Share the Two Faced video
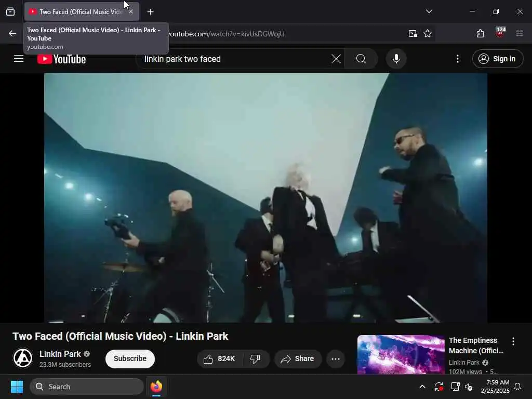The image size is (532, 399). click(x=298, y=358)
